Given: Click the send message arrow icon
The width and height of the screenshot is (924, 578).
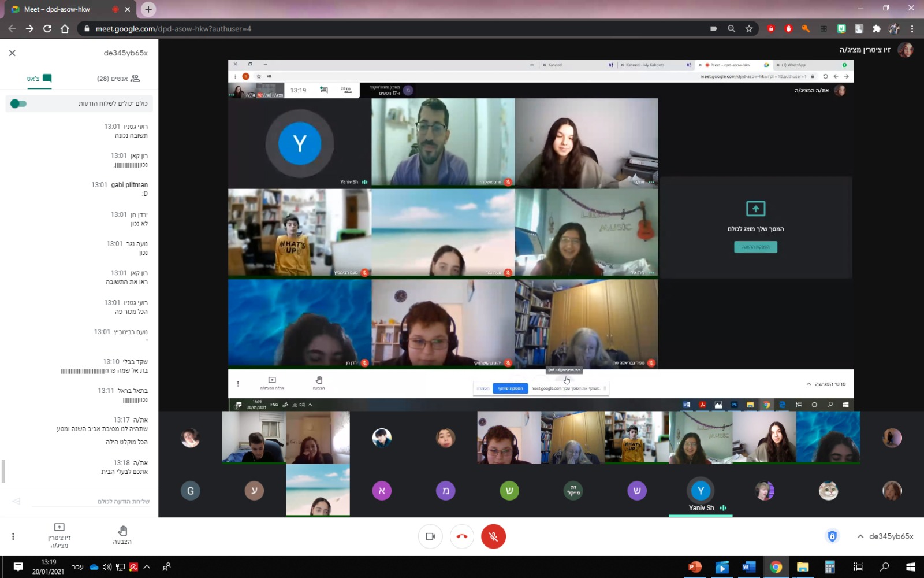Looking at the screenshot, I should tap(16, 501).
